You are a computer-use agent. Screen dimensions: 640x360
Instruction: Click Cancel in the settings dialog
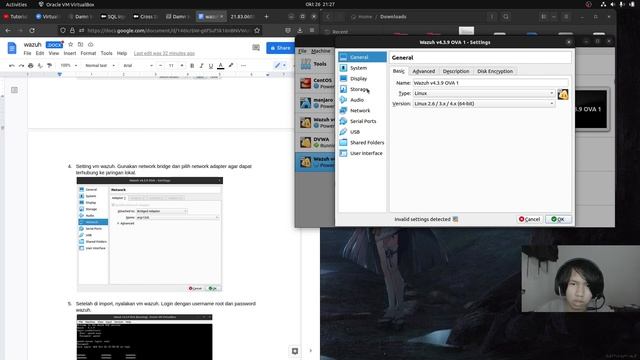(x=529, y=219)
